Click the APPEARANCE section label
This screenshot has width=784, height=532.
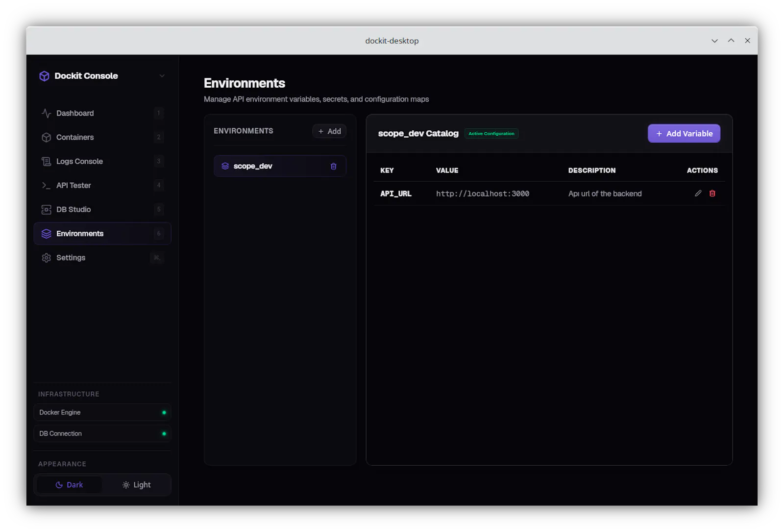coord(62,464)
